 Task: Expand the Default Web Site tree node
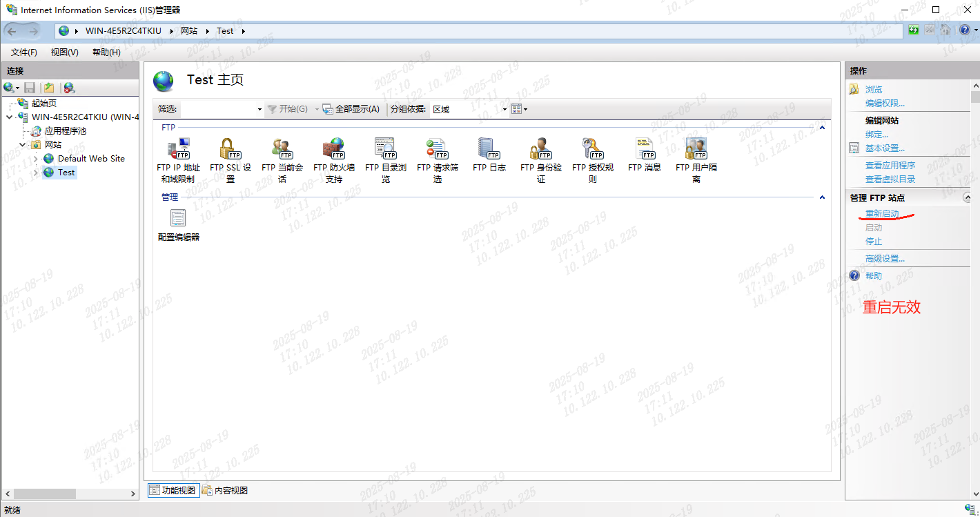click(36, 159)
